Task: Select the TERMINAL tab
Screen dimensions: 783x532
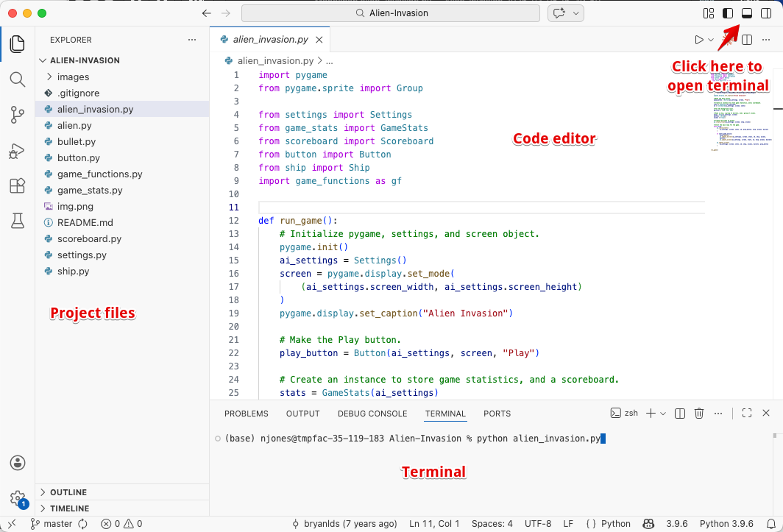Action: (445, 414)
